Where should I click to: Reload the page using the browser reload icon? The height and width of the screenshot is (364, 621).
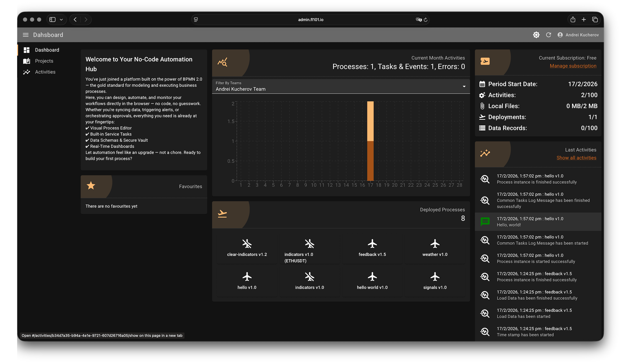pyautogui.click(x=425, y=20)
